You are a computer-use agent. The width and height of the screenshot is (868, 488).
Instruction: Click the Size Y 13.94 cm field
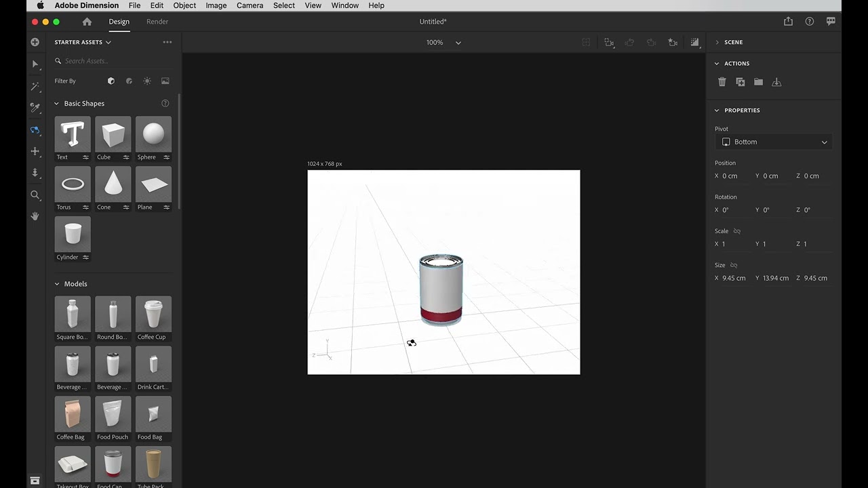(x=776, y=278)
